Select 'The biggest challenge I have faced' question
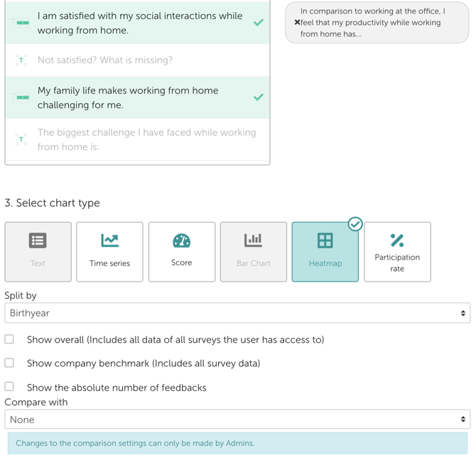The image size is (476, 458). [146, 139]
